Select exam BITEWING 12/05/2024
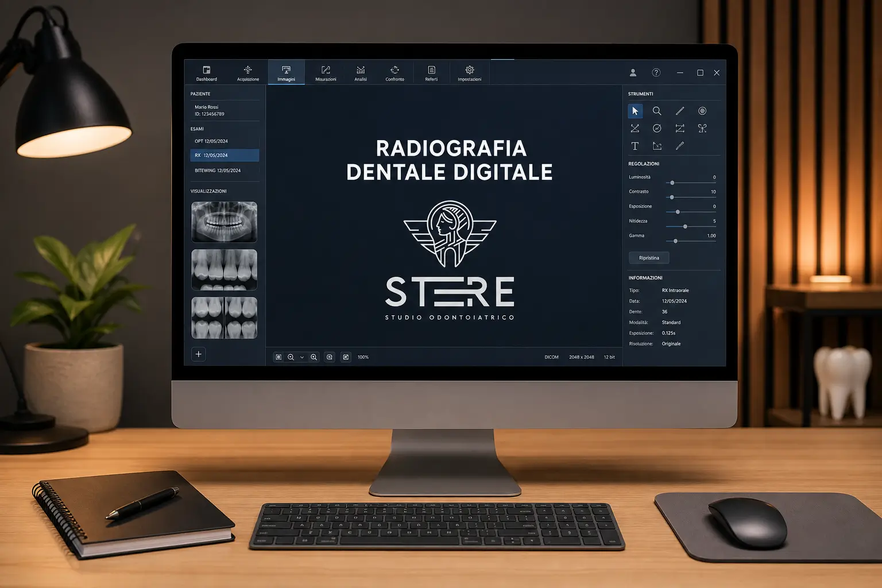 (225, 171)
